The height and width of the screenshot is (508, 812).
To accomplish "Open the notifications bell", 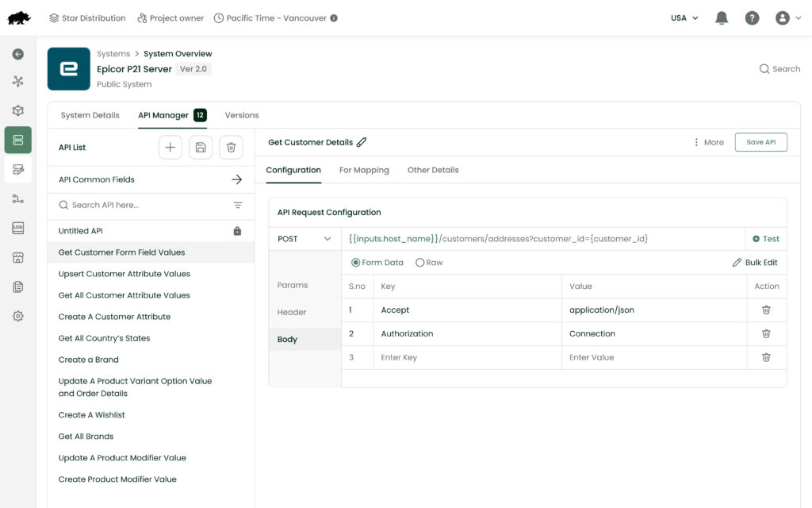I will pos(722,18).
